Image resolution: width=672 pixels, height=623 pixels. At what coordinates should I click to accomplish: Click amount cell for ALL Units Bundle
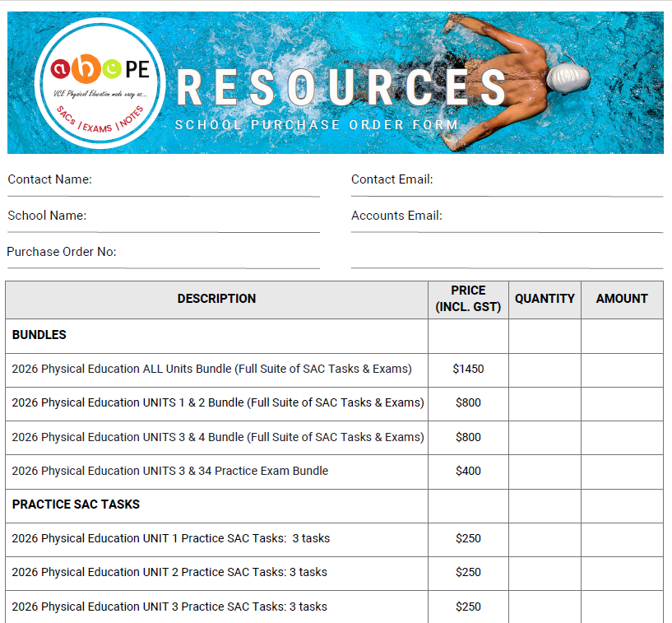point(622,370)
